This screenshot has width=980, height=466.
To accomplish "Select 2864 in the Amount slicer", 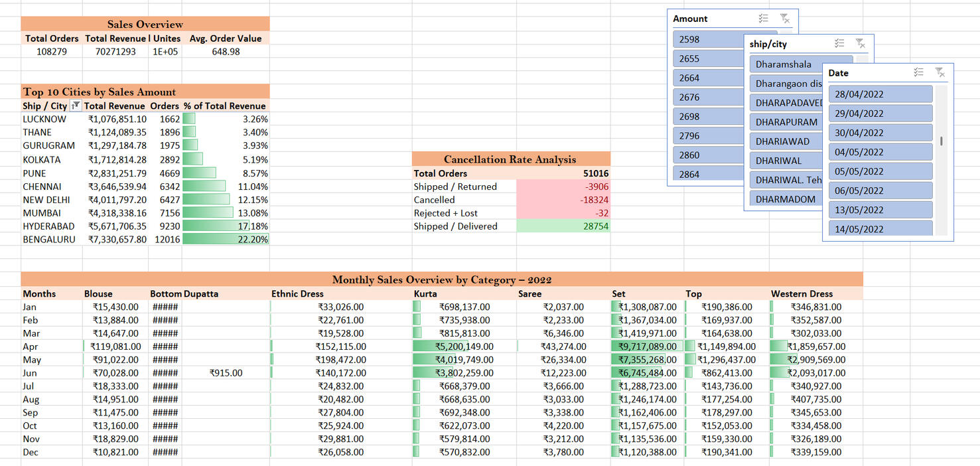I will pos(708,174).
